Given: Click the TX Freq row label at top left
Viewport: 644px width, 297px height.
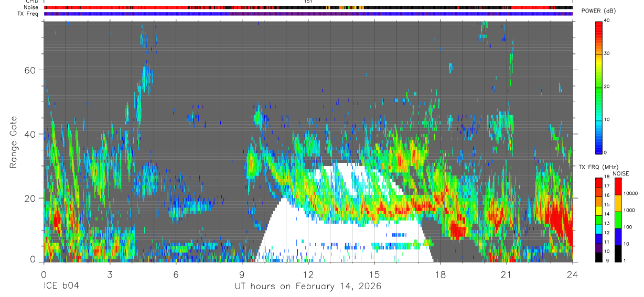Looking at the screenshot, I should [x=28, y=14].
